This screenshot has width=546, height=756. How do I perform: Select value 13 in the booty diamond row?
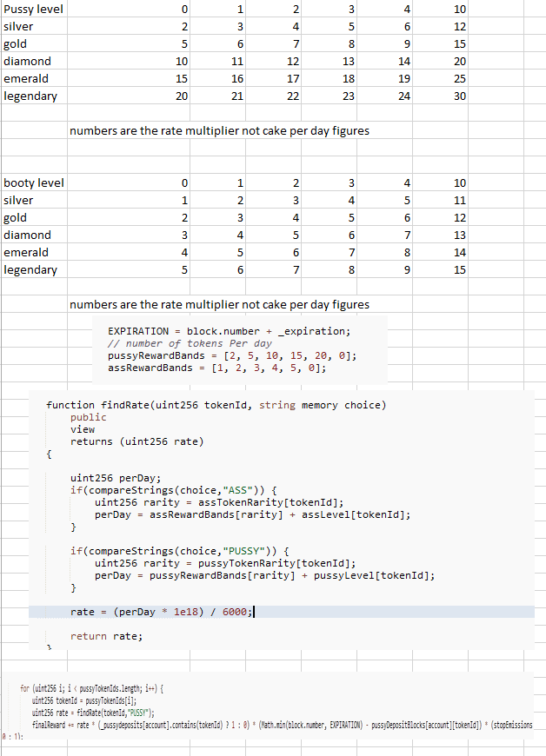[440, 235]
